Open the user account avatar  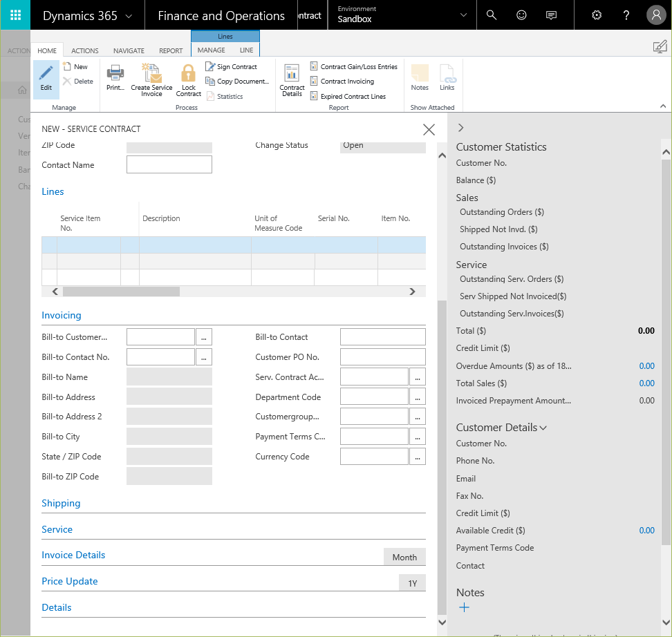coord(656,15)
